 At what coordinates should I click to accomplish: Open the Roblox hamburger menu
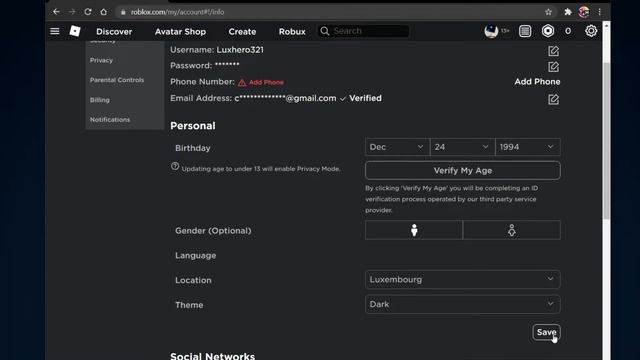tap(55, 31)
